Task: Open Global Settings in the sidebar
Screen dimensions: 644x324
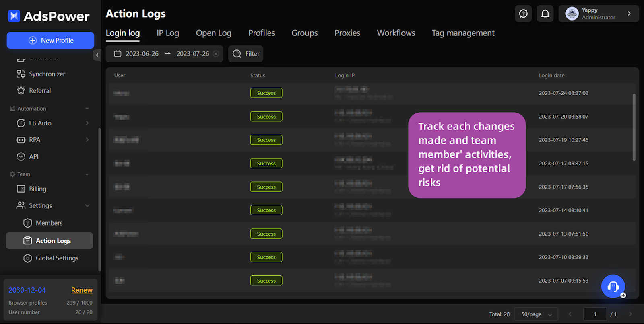Action: tap(57, 258)
